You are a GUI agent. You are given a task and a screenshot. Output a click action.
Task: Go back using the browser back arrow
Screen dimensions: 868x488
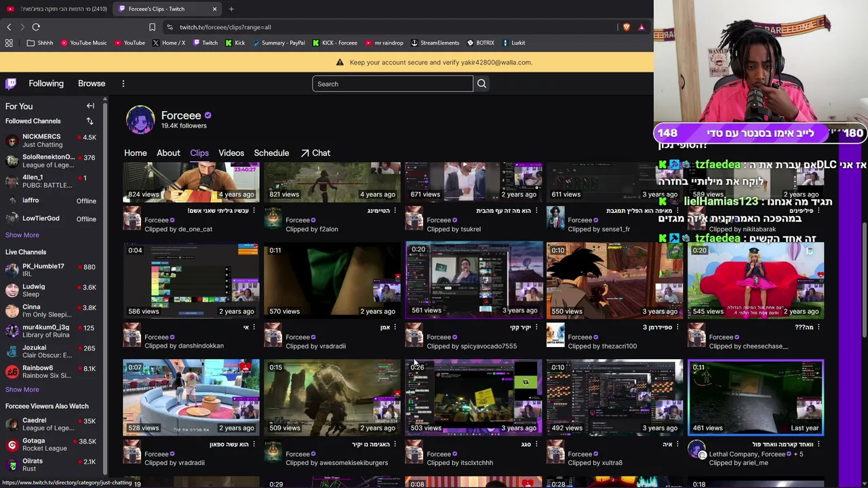(9, 27)
